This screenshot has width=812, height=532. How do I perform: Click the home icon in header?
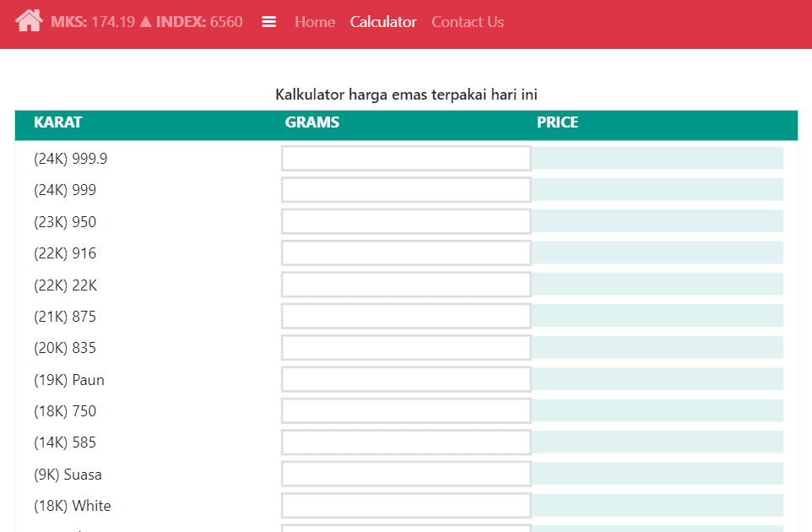[x=29, y=21]
